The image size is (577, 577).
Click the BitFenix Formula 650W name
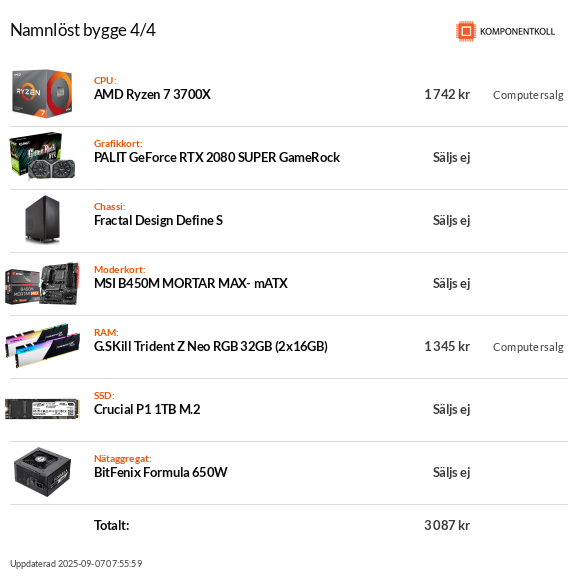161,472
